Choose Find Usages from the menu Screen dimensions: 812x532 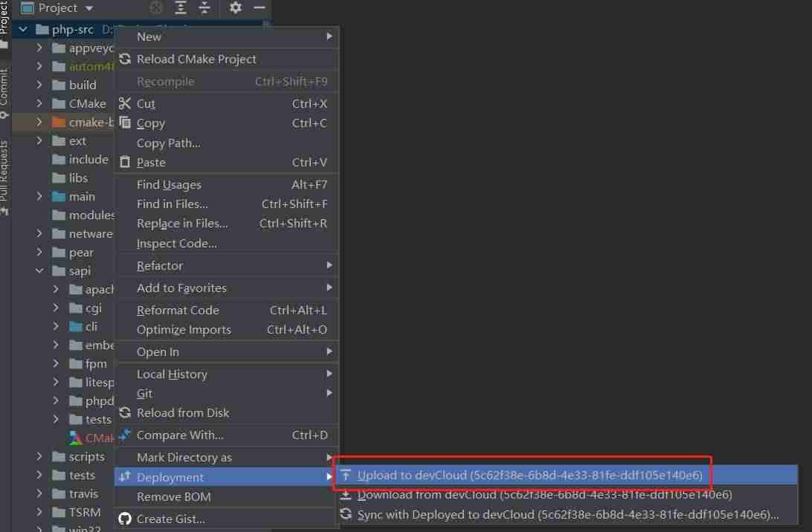pyautogui.click(x=226, y=184)
